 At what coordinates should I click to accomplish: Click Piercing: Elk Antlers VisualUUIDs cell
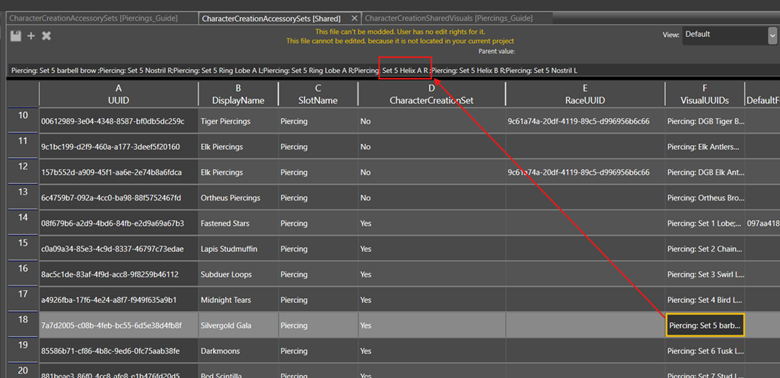tap(705, 147)
